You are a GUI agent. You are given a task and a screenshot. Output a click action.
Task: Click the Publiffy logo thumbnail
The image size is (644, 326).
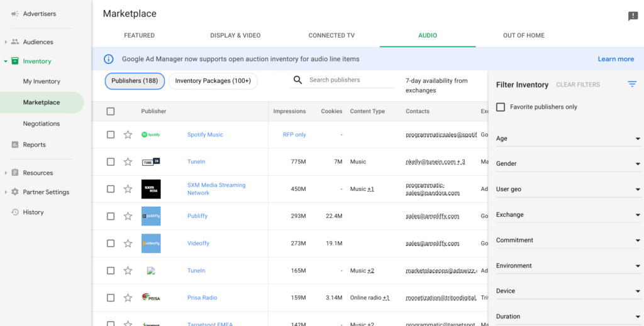(151, 216)
